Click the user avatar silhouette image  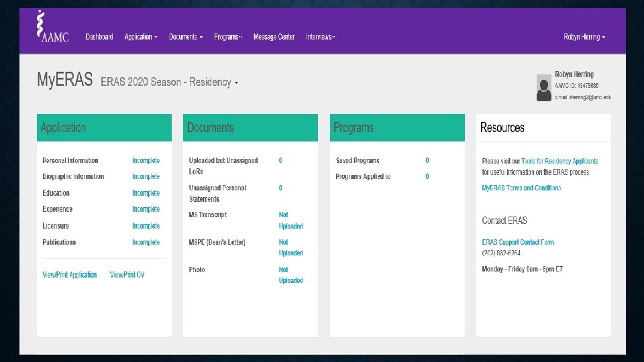point(544,87)
